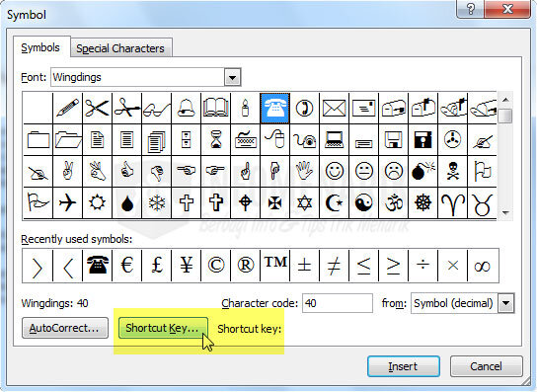This screenshot has width=537, height=392.
Task: Select the pencil symbol in the grid
Action: (67, 108)
